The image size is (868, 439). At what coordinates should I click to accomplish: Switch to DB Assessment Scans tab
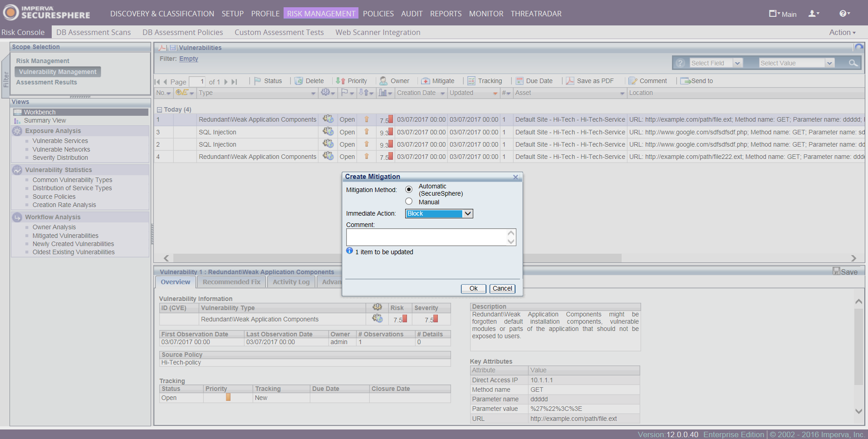tap(93, 32)
